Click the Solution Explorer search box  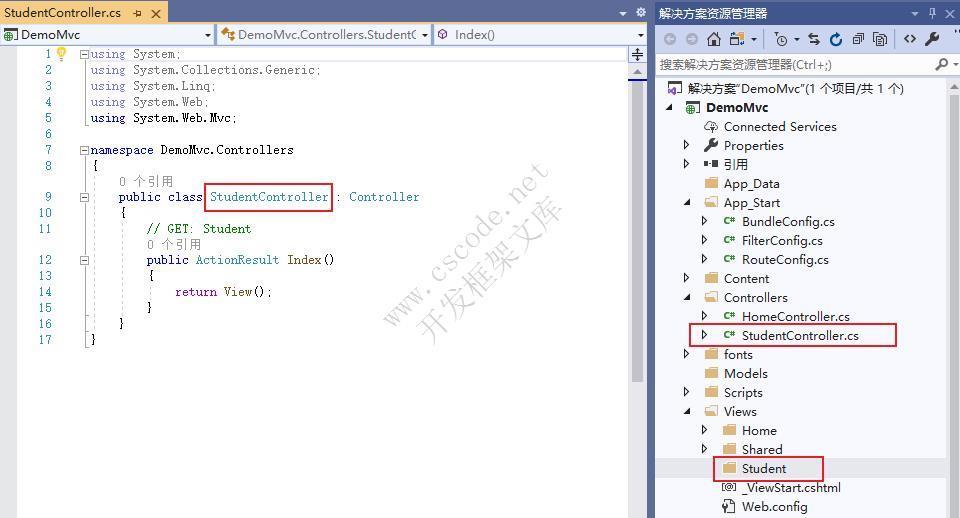click(x=795, y=64)
